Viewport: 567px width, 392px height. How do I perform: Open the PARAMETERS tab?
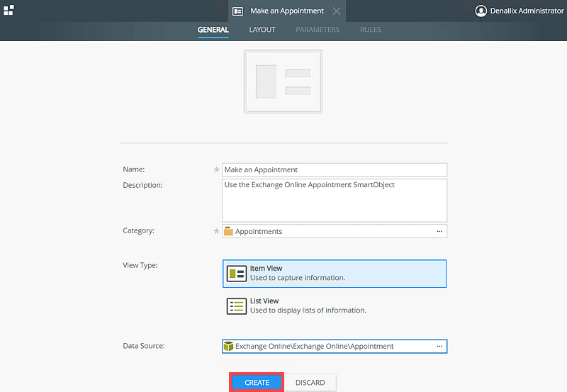tap(318, 30)
